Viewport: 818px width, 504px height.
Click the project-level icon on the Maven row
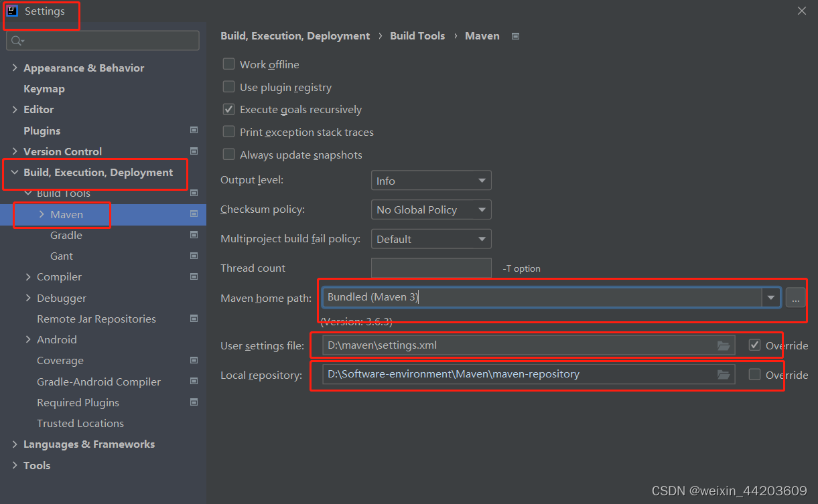(194, 214)
